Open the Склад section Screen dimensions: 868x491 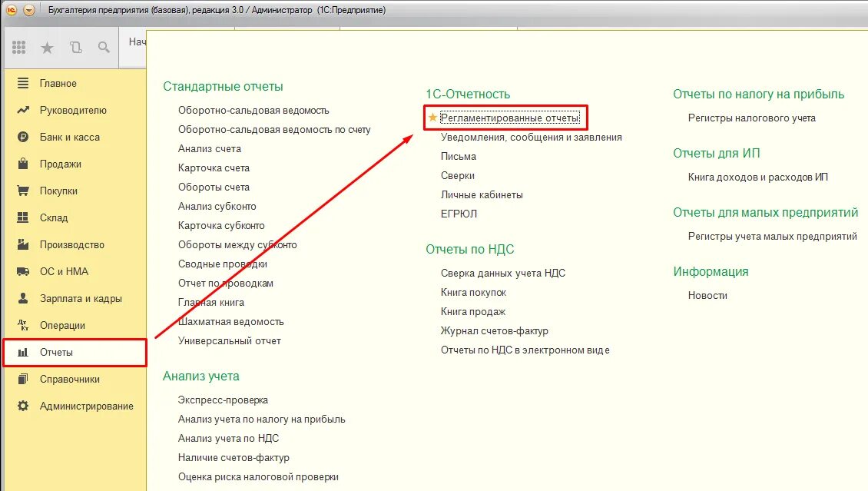[x=54, y=217]
